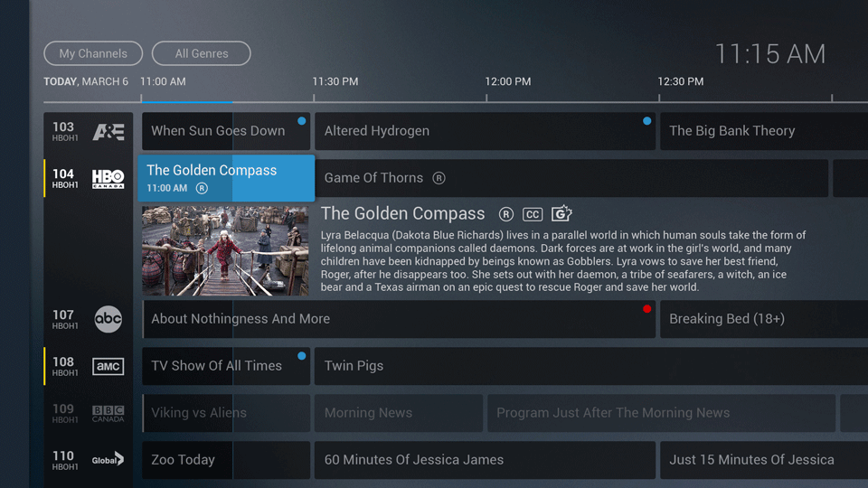Select the HBO Canada channel logo
Viewport: 868px width, 488px height.
[x=108, y=179]
